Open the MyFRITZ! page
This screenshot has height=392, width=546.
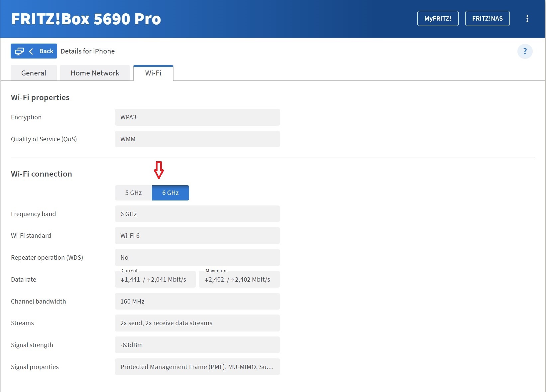[x=438, y=19]
